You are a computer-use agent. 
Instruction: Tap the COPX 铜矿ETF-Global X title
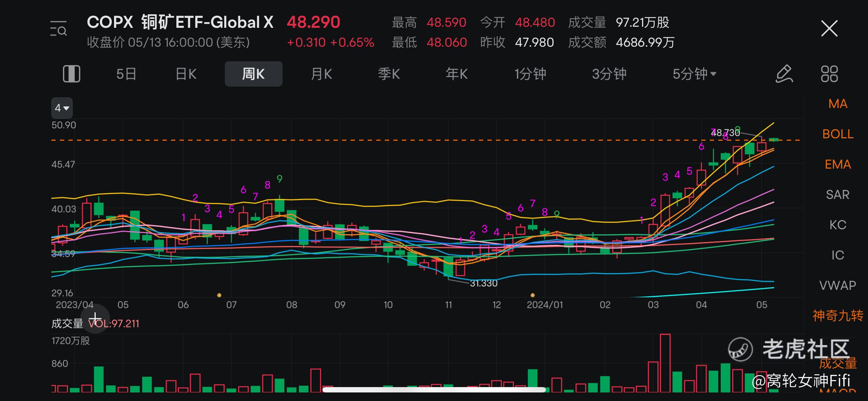(180, 22)
